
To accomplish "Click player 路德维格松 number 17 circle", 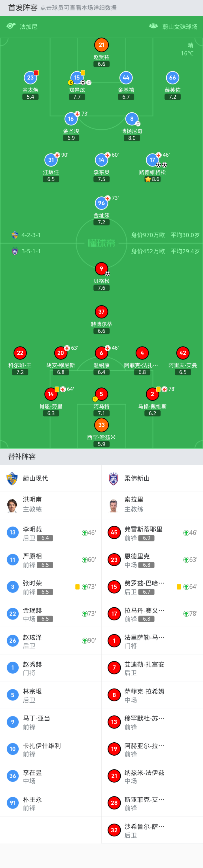I will click(153, 160).
